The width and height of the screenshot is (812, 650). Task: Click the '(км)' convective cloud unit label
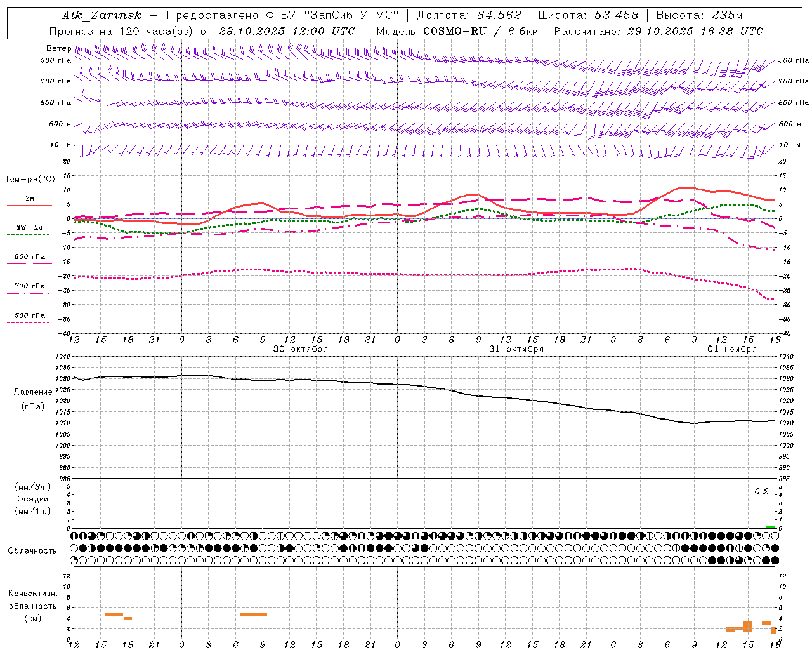tap(33, 618)
